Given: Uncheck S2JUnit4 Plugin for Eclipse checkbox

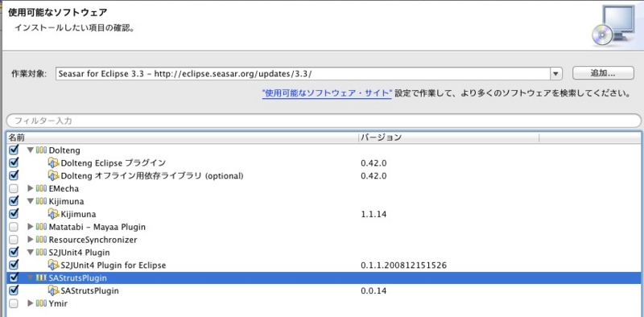Looking at the screenshot, I should coord(14,265).
